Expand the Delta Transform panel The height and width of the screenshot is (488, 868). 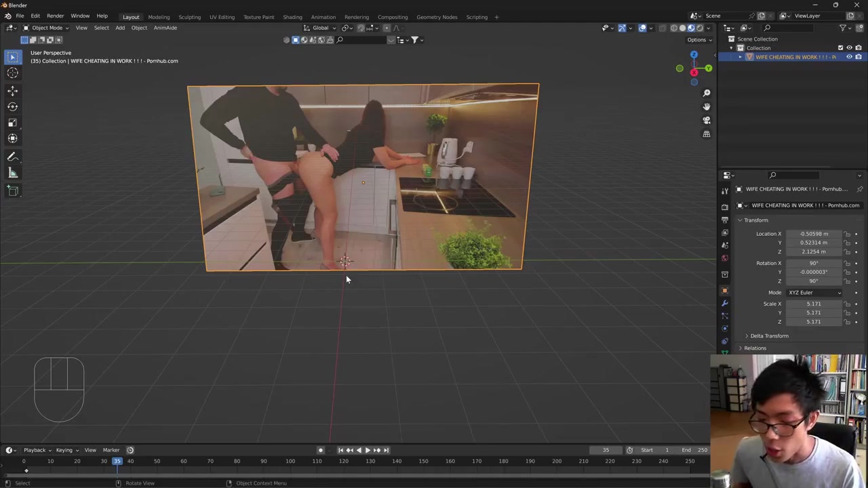click(x=769, y=336)
